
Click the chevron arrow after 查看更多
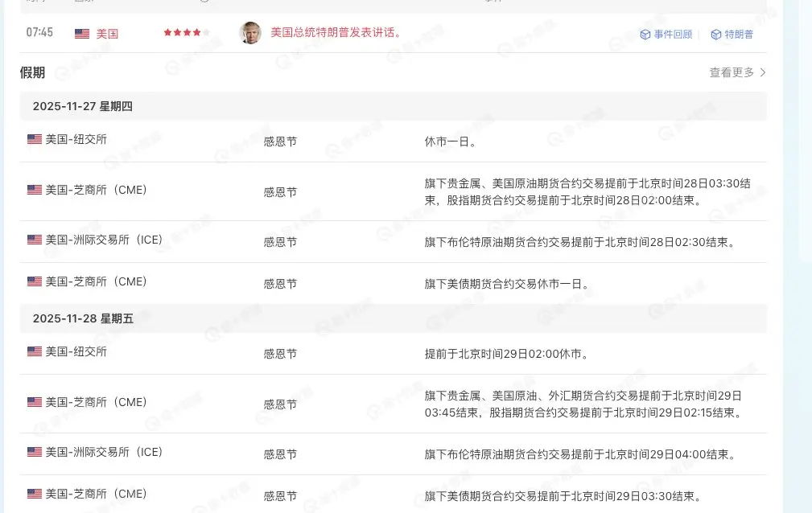tap(762, 72)
